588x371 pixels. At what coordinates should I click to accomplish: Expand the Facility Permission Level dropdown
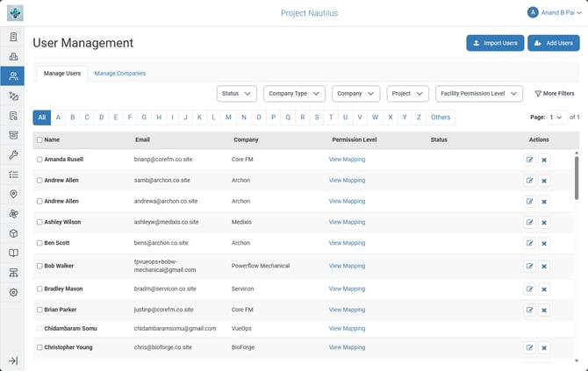(479, 94)
